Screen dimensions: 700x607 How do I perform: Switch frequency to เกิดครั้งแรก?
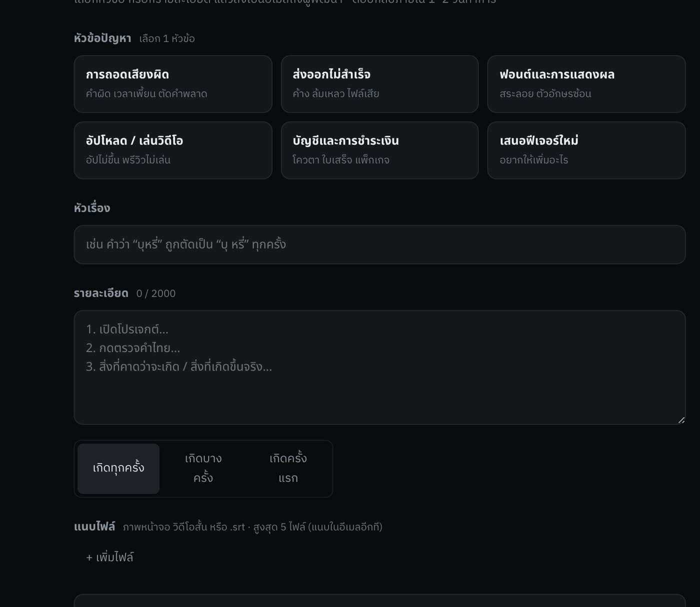tap(288, 468)
